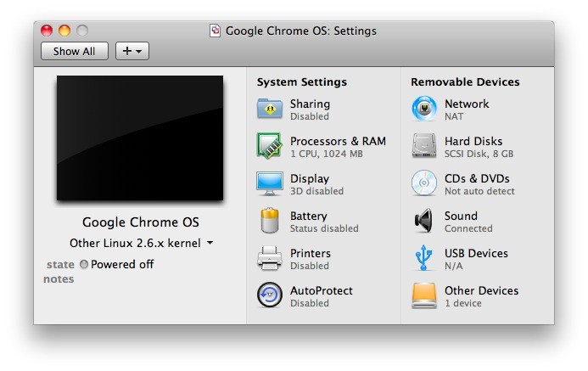Click the 'Not auto detect' status text
This screenshot has height=371, width=588.
[479, 191]
